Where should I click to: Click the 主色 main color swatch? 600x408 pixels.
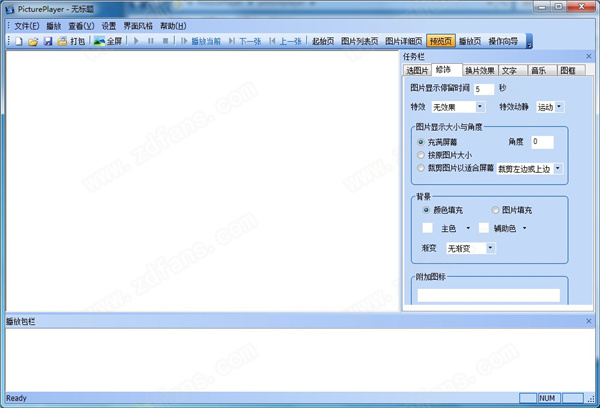428,229
